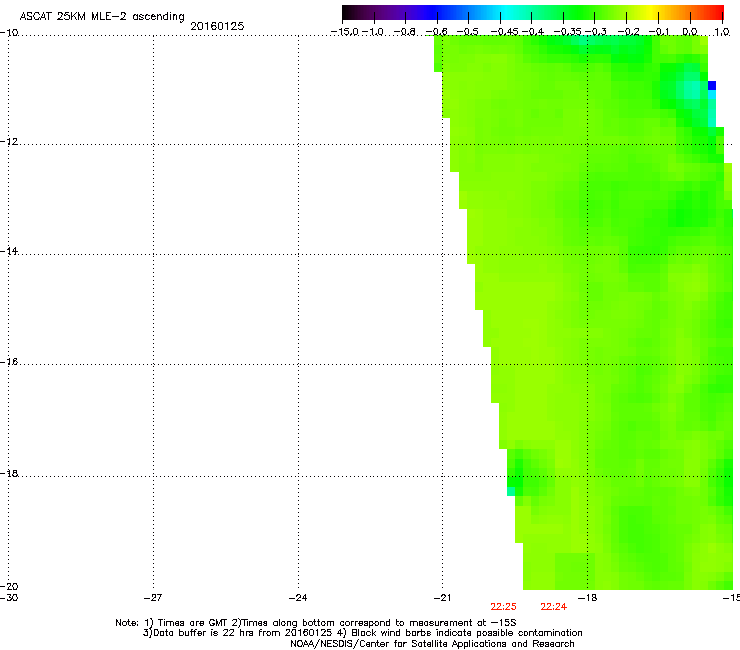Click the -0.2 color scale label
This screenshot has width=740, height=650.
click(x=628, y=32)
